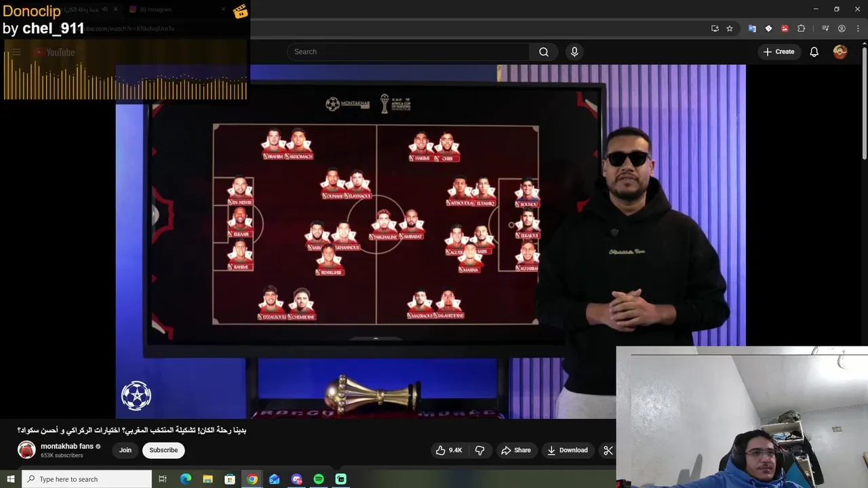The image size is (868, 488).
Task: Open Task View on the taskbar
Action: [x=163, y=479]
